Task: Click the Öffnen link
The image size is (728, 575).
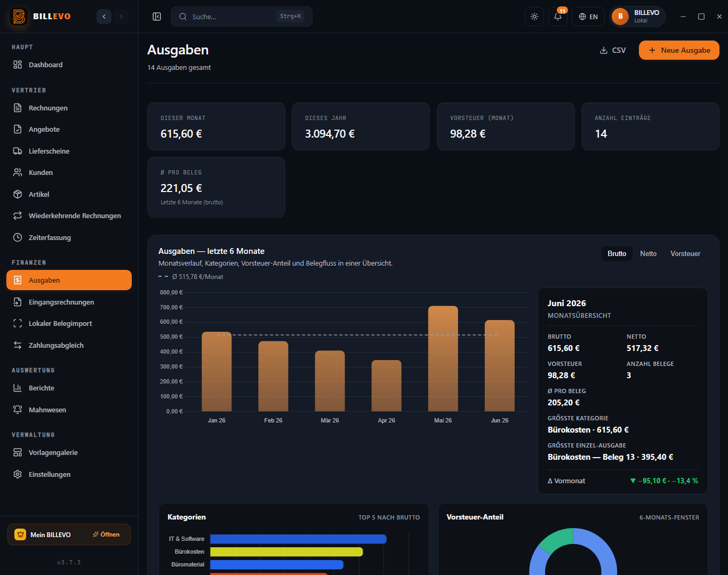Action: click(x=106, y=534)
